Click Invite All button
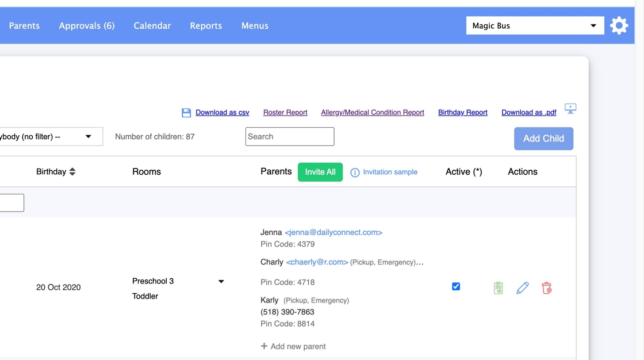This screenshot has height=360, width=644. pyautogui.click(x=320, y=172)
